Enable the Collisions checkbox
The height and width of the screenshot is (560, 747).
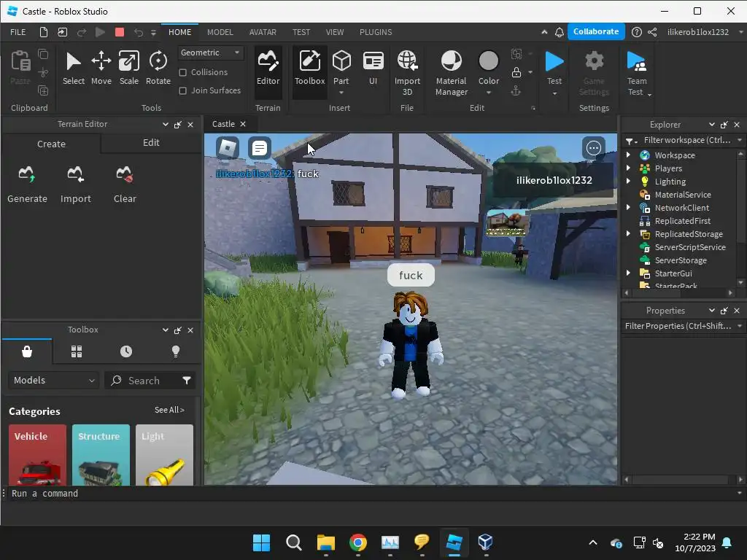coord(182,72)
